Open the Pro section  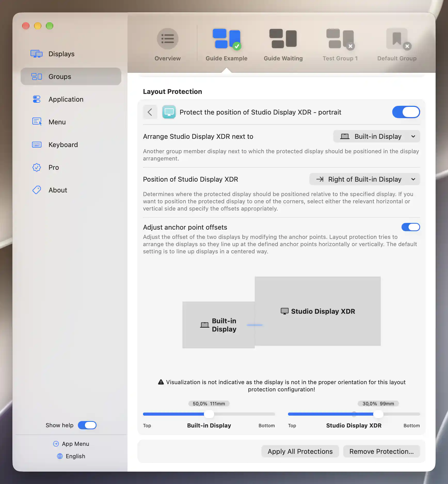71,167
